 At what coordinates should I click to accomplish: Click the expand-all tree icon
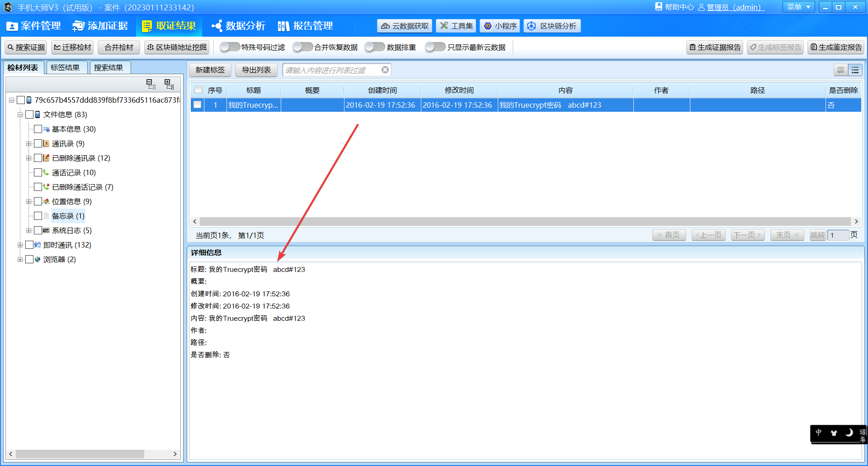(169, 84)
